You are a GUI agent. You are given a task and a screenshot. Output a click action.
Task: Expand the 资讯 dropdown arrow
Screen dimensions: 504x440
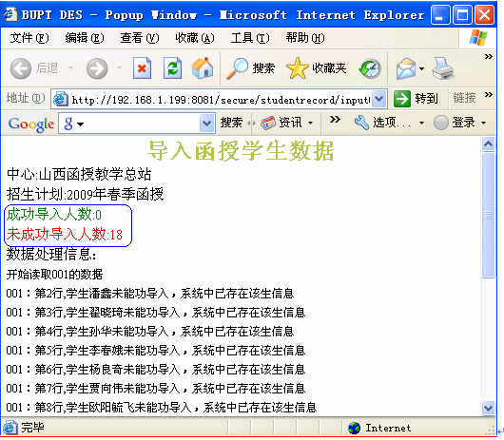(x=310, y=123)
